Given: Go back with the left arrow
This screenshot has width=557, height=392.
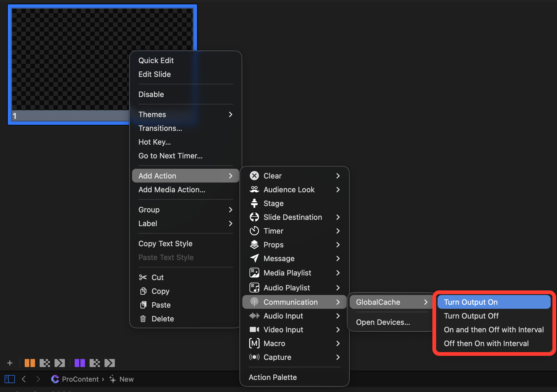Looking at the screenshot, I should (x=24, y=379).
